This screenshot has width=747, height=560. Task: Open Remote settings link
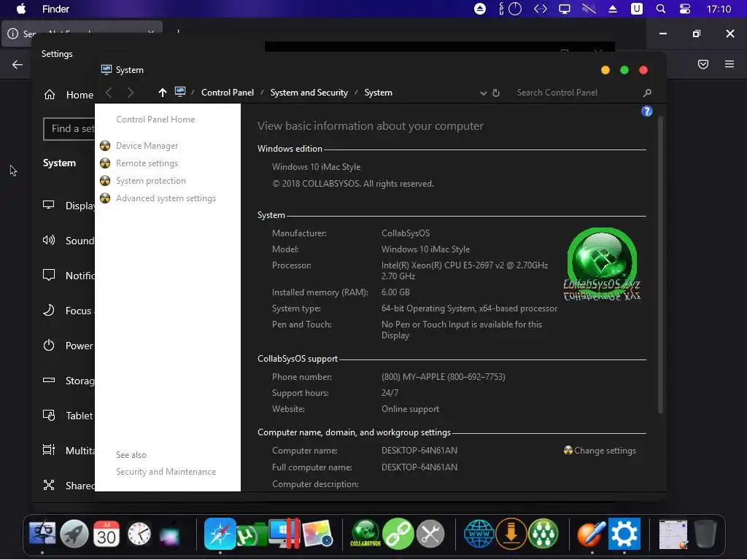pyautogui.click(x=147, y=163)
